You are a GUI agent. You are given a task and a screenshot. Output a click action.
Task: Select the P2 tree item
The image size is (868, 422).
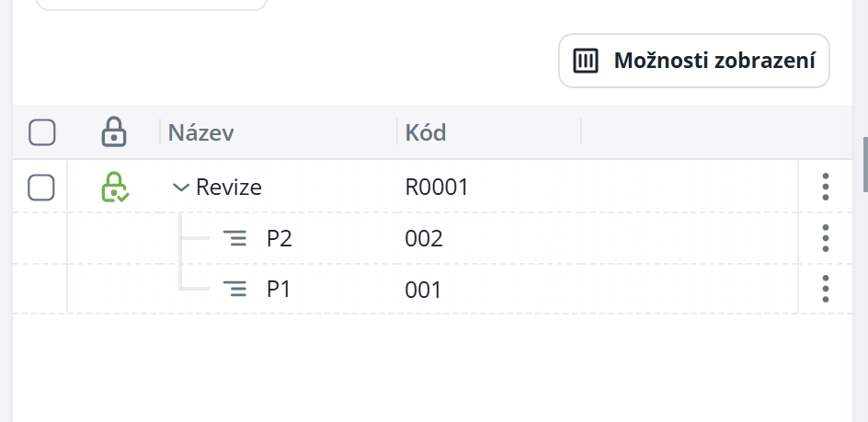[280, 239]
